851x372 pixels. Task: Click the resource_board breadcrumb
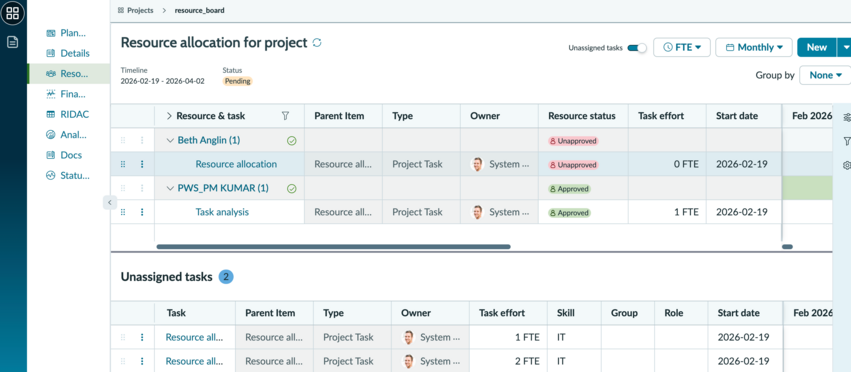[199, 10]
